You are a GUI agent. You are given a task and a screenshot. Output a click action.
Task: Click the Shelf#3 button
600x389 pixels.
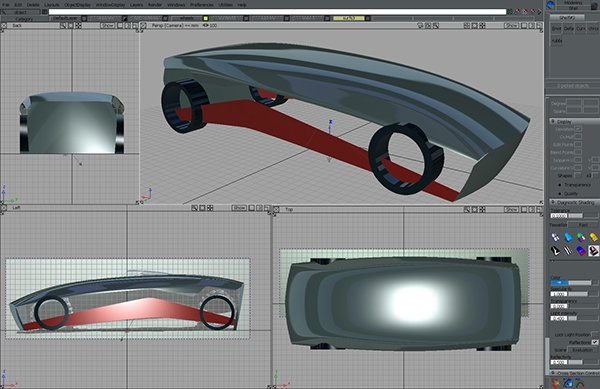(567, 18)
